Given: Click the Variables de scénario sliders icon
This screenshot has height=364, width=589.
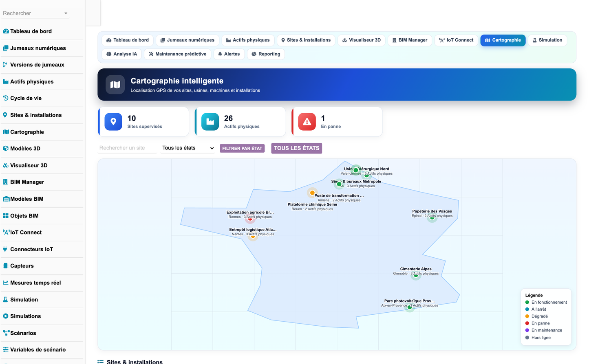Looking at the screenshot, I should (x=6, y=350).
